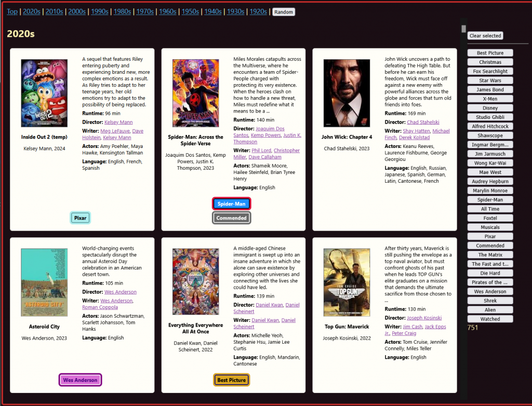532x406 pixels.
Task: Click the purple Wes Anderson tag badge
Action: coord(80,380)
